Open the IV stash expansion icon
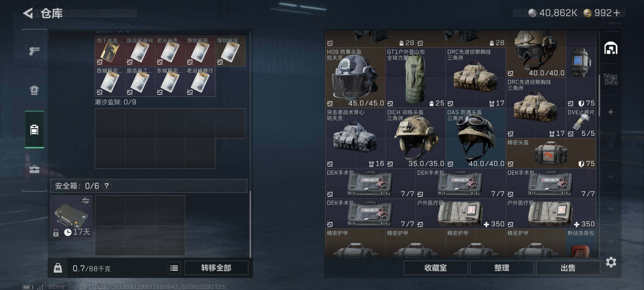 (610, 79)
